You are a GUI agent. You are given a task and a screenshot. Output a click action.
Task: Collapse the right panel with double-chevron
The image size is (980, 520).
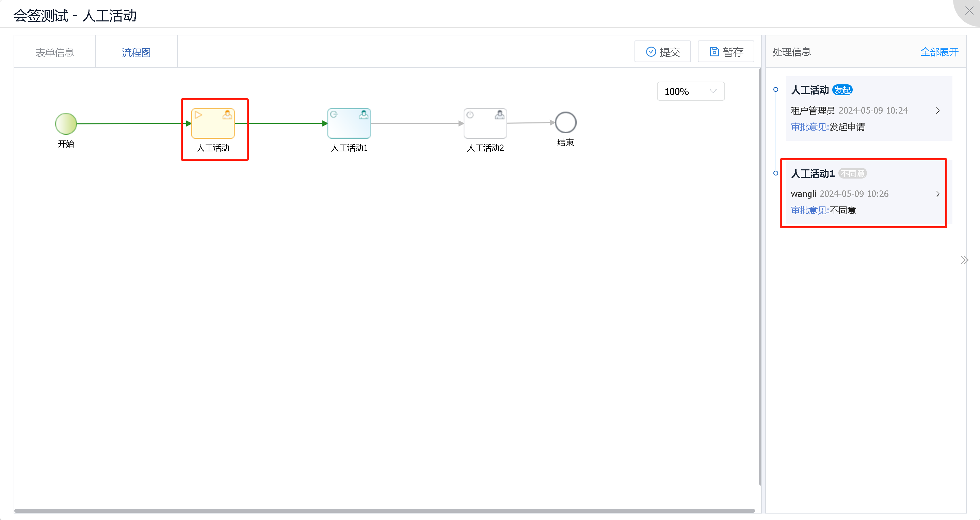pos(964,261)
